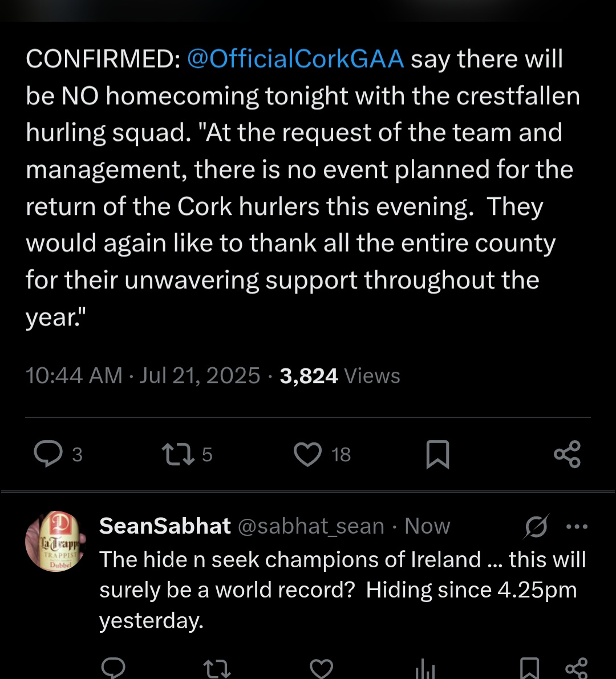Bookmark SeanSabhat's reply
Viewport: 616px width, 679px height.
coord(529,668)
